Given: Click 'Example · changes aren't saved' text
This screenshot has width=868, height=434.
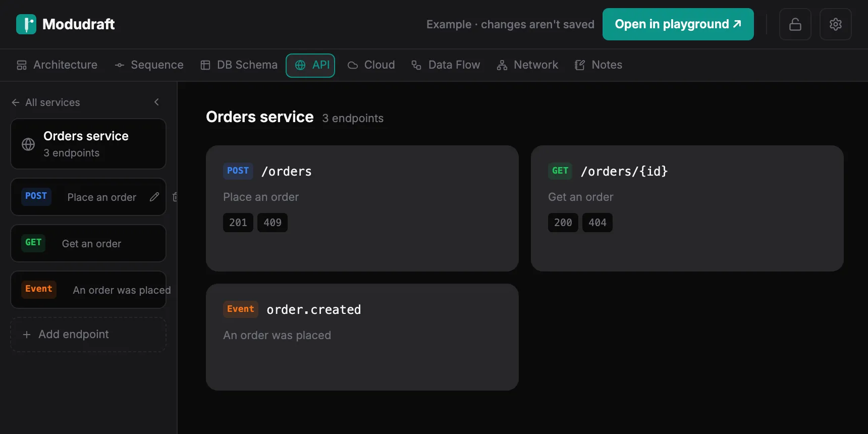Looking at the screenshot, I should 510,25.
